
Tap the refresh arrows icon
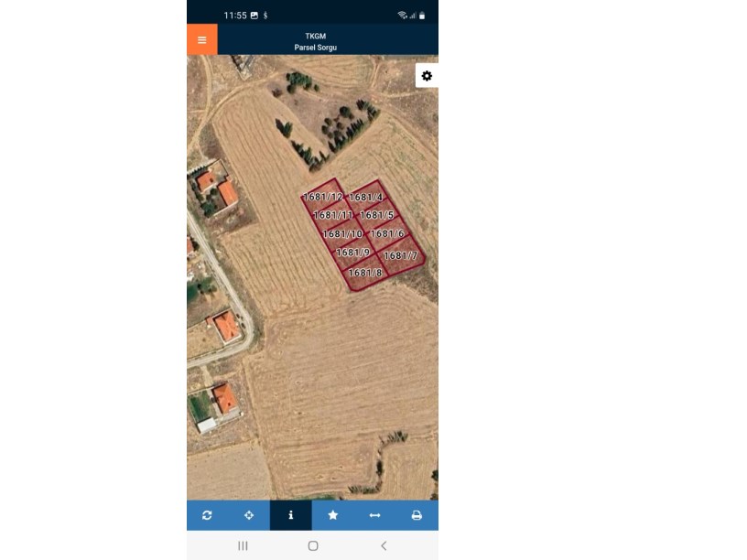click(207, 515)
